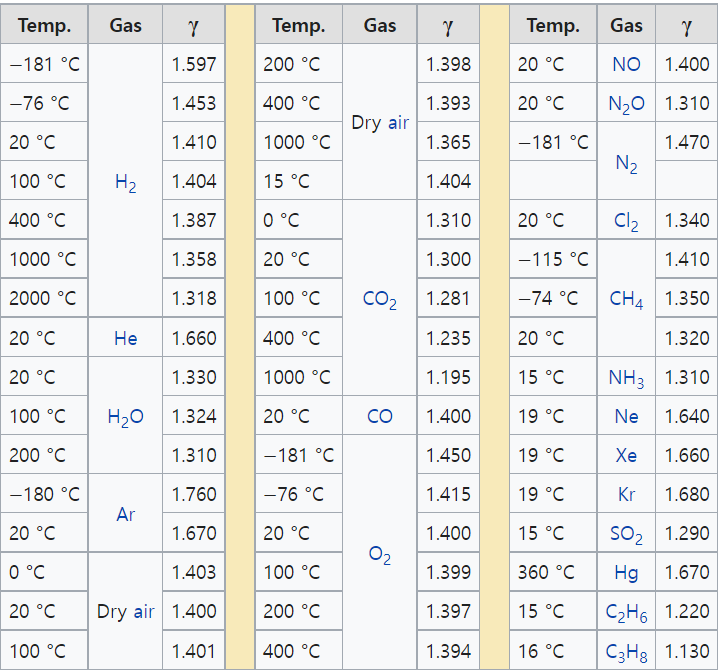This screenshot has height=671, width=718.
Task: Click the 15 °C dry air temperature cell
Action: 299,181
